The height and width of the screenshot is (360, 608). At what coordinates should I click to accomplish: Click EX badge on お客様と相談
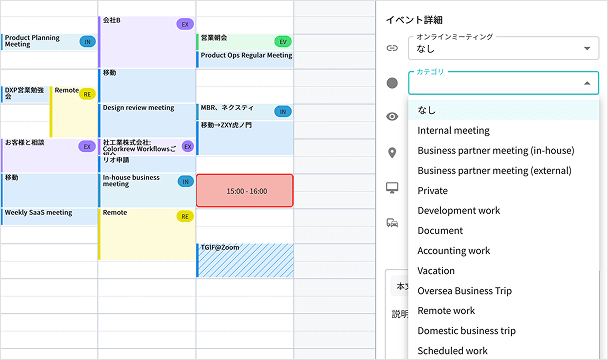click(87, 146)
